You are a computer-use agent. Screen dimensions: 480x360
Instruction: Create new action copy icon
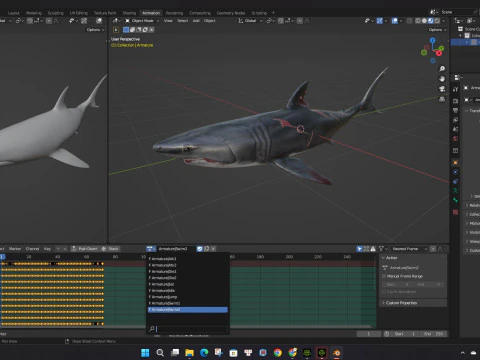pos(207,249)
